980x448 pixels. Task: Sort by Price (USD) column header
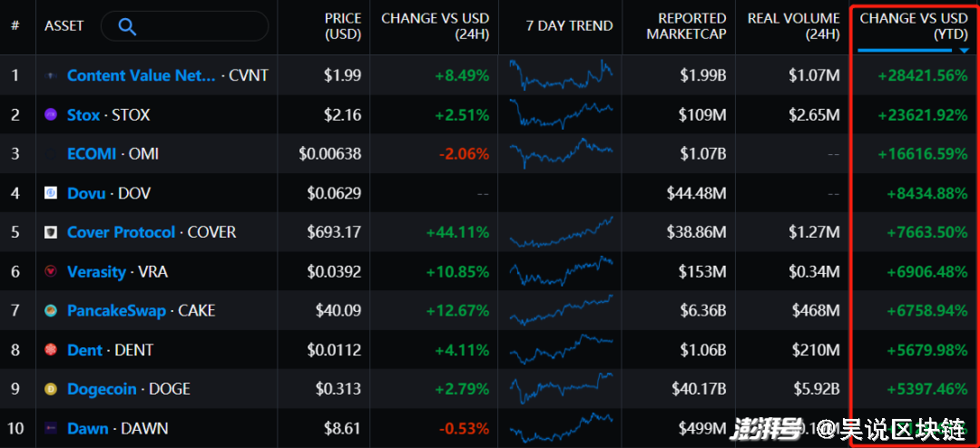[342, 25]
